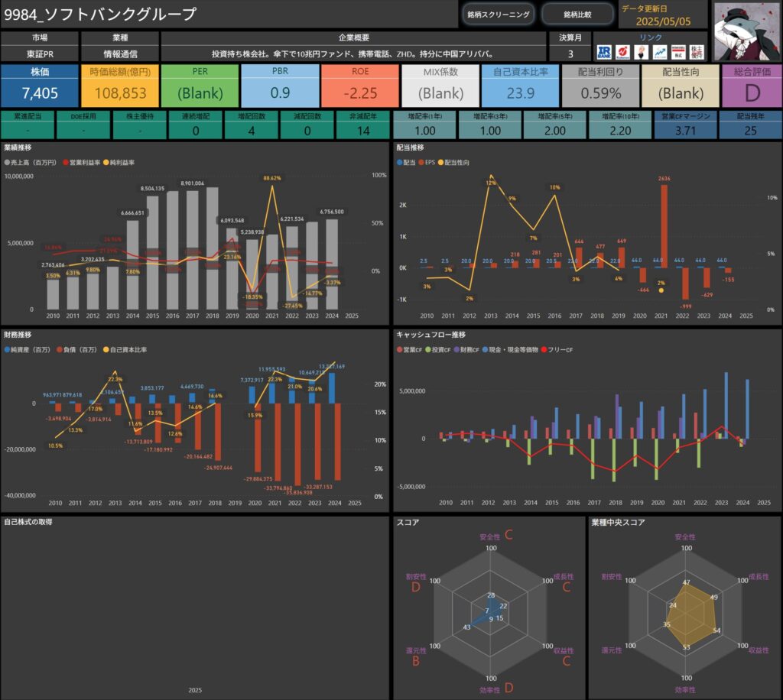Toggle the 配当 legend series in 配当推移
This screenshot has width=783, height=700.
(406, 163)
